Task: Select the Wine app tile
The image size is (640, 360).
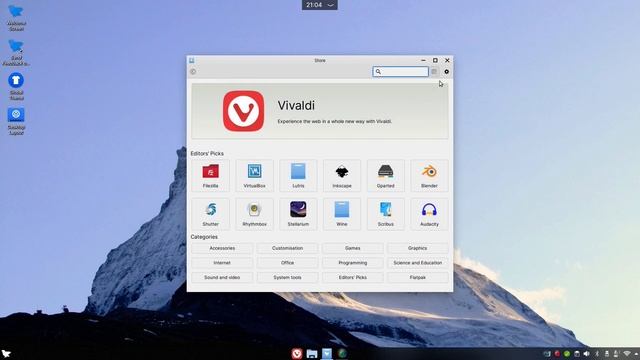Action: pos(342,214)
